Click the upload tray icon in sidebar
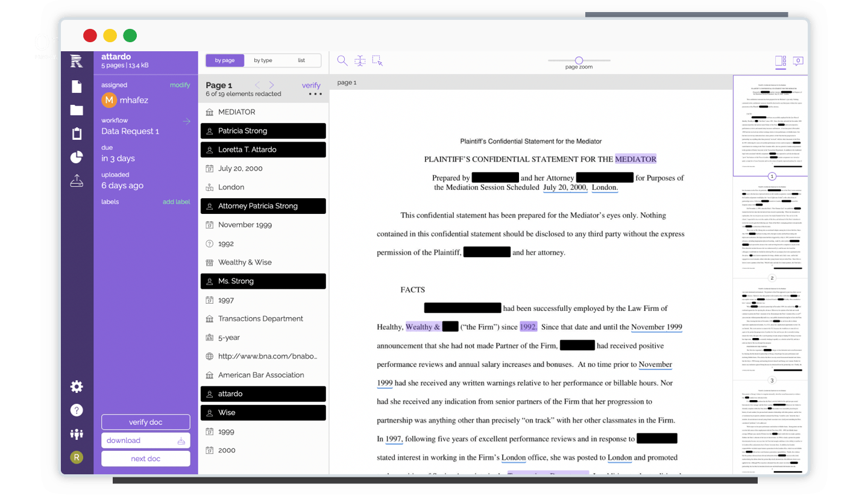This screenshot has width=868, height=496. [77, 181]
